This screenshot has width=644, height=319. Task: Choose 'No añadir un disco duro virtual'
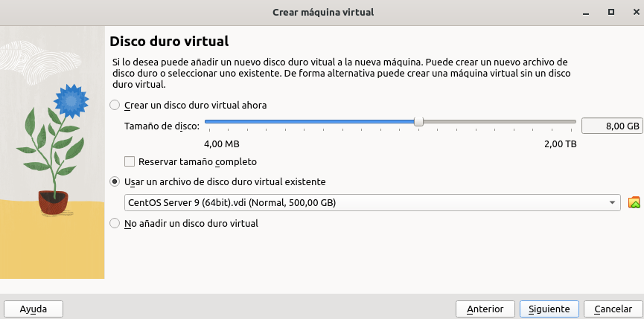(115, 224)
